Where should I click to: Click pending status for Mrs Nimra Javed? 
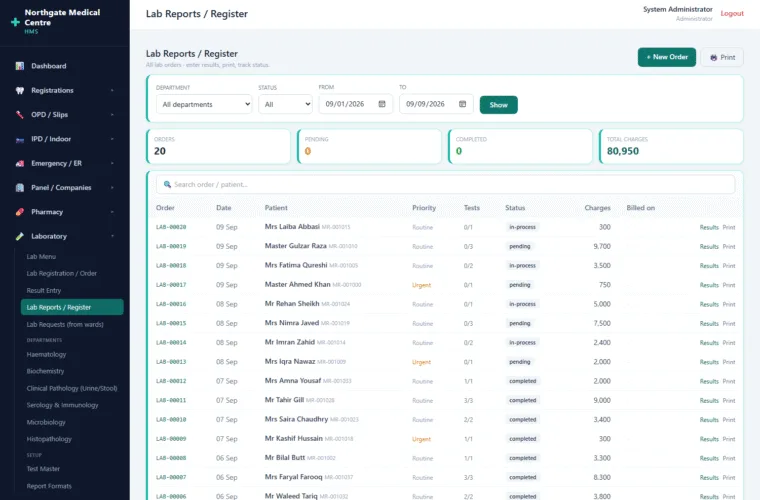coord(520,323)
